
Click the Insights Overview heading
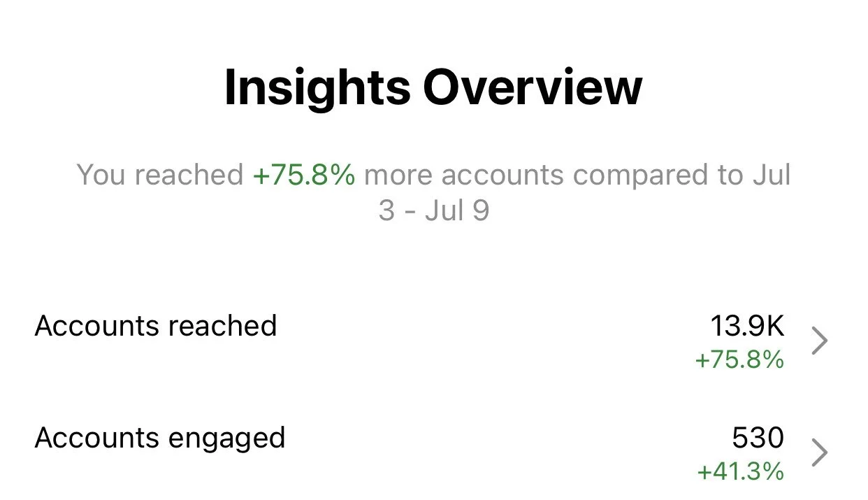433,88
